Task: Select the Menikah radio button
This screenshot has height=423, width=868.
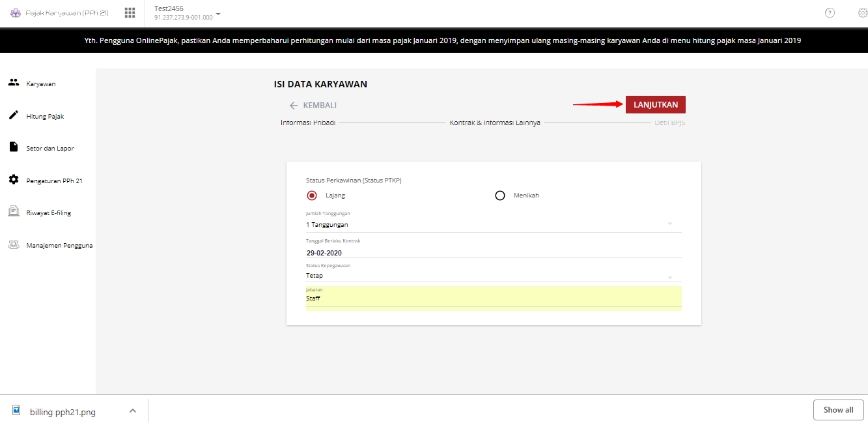Action: (x=500, y=196)
